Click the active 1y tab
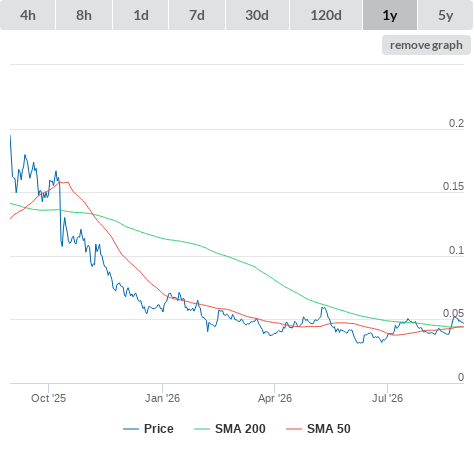Screen dimensions: 474x455 click(390, 15)
